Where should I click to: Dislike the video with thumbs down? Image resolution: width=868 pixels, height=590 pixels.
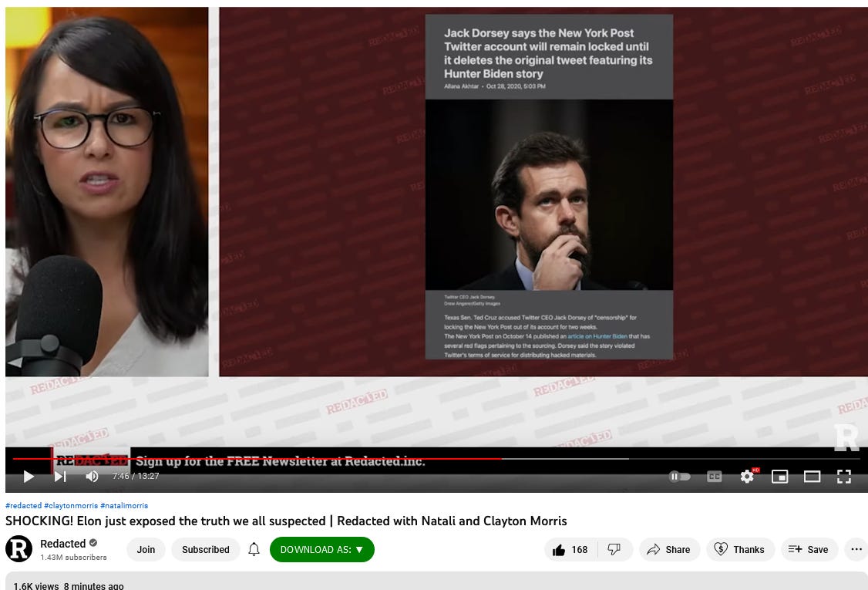point(614,550)
